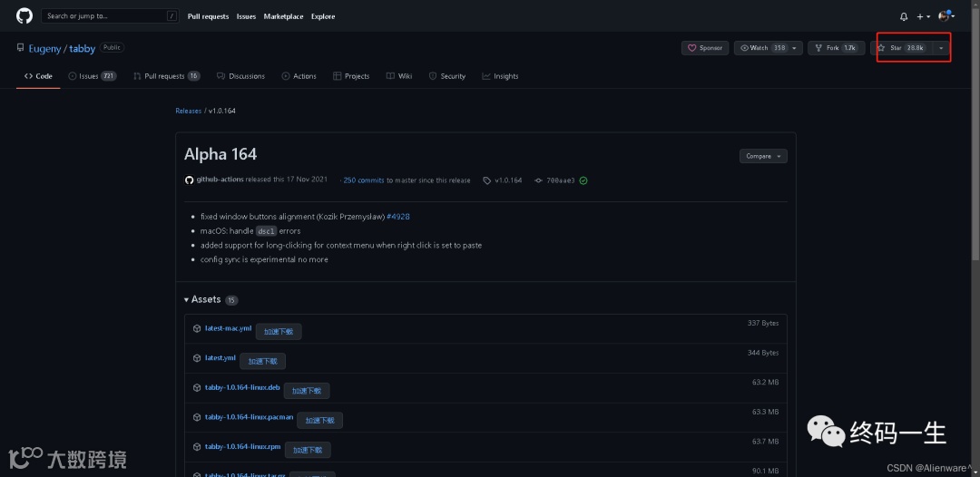Go back to Releases breadcrumb link
This screenshot has height=477, width=980.
point(188,111)
